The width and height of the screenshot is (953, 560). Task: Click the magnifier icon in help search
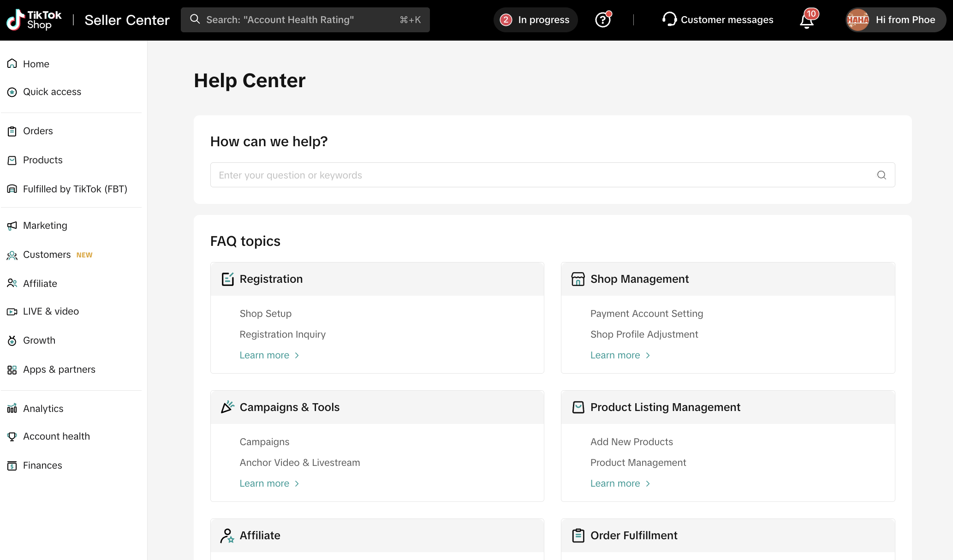click(881, 175)
